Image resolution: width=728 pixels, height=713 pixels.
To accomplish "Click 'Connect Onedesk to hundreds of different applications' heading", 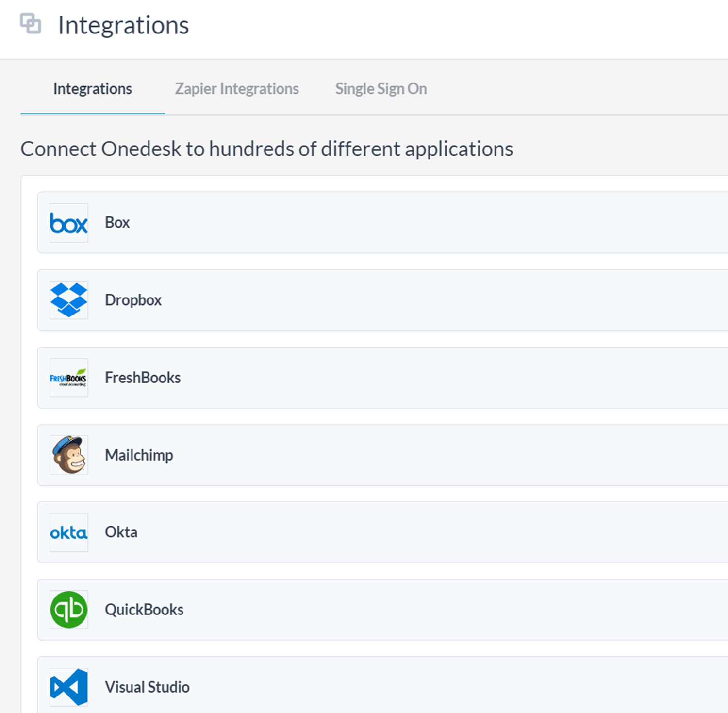I will 266,149.
